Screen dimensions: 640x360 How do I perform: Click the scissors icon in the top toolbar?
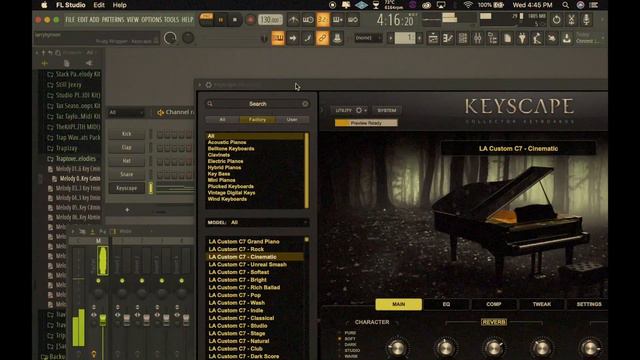pos(571,20)
